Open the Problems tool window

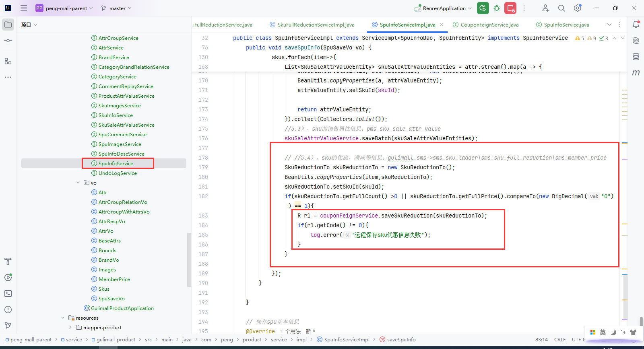(8, 310)
